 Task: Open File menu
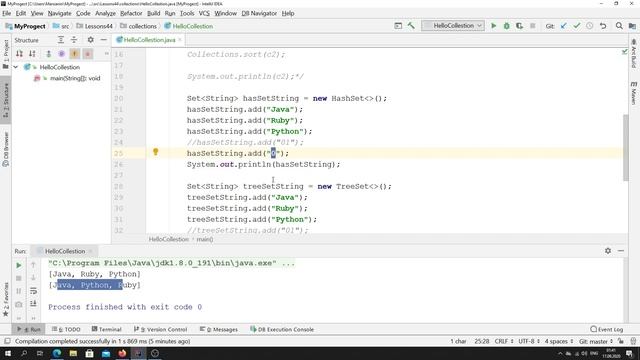(x=7, y=13)
